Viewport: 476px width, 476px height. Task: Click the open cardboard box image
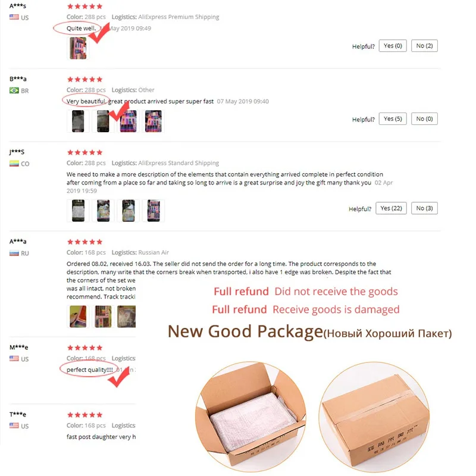250,416
